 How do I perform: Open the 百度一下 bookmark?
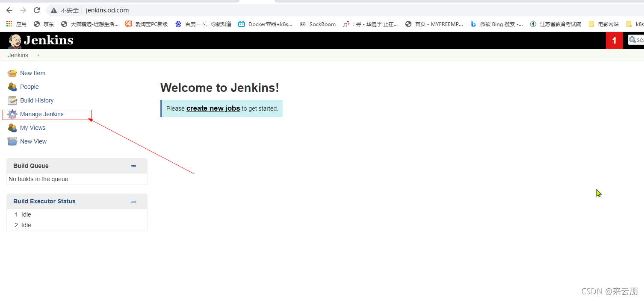[x=203, y=24]
